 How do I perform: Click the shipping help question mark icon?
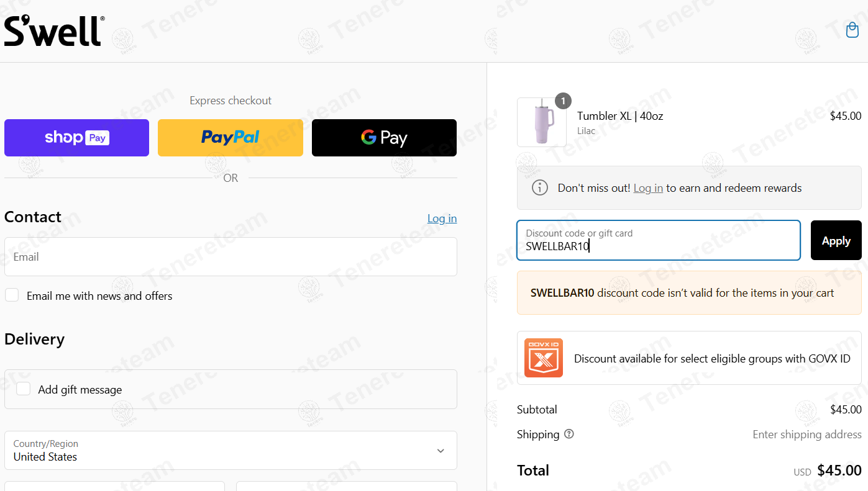tap(569, 435)
